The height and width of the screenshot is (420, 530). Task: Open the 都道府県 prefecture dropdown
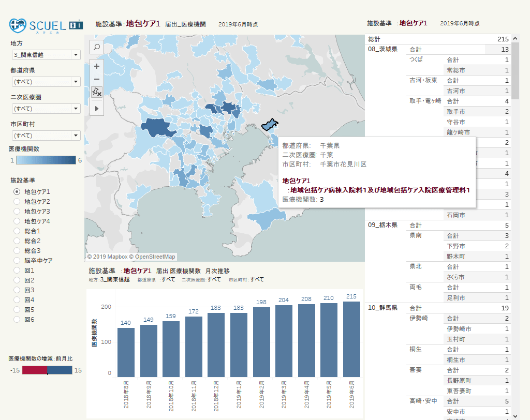point(46,82)
